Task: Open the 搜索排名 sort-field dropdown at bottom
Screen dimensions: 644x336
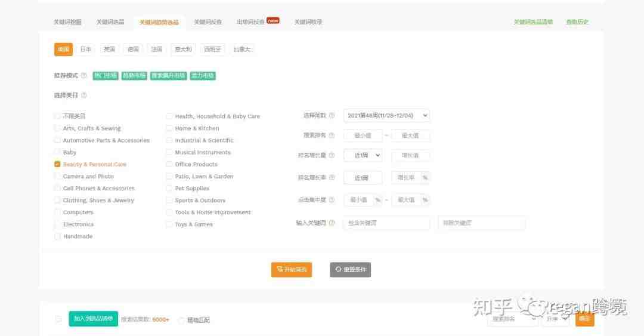Action: (x=513, y=319)
